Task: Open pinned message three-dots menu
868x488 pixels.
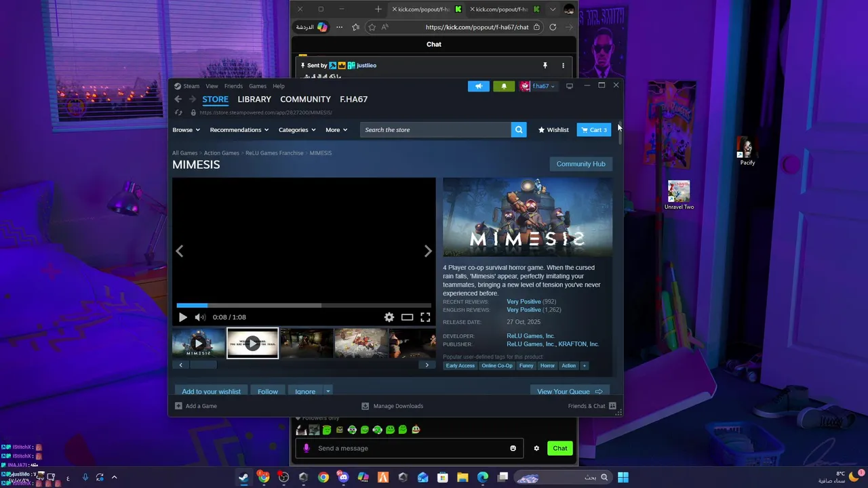Action: click(563, 66)
